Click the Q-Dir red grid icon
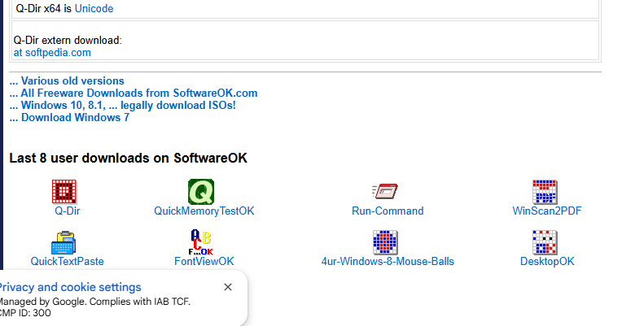 [64, 192]
